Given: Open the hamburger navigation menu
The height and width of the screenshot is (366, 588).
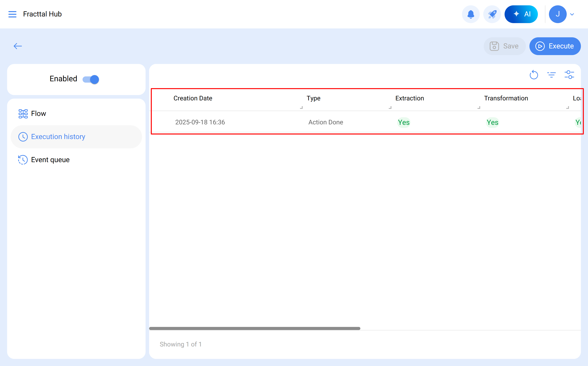Looking at the screenshot, I should [x=12, y=14].
